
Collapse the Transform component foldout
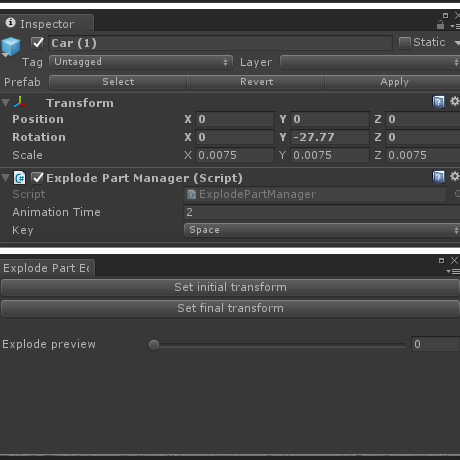pos(5,103)
